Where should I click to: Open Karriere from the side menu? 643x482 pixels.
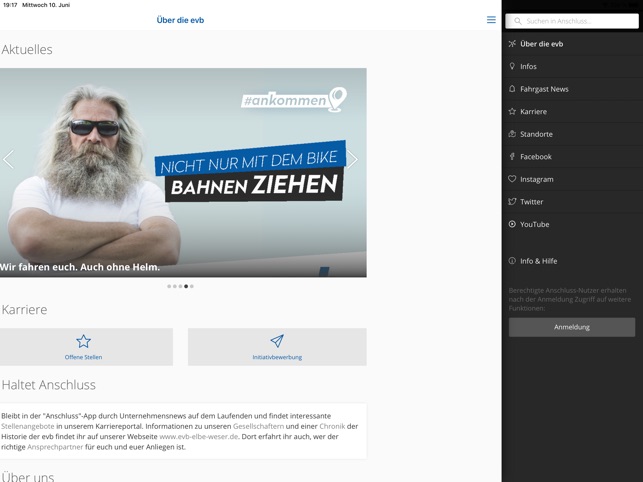(x=572, y=112)
